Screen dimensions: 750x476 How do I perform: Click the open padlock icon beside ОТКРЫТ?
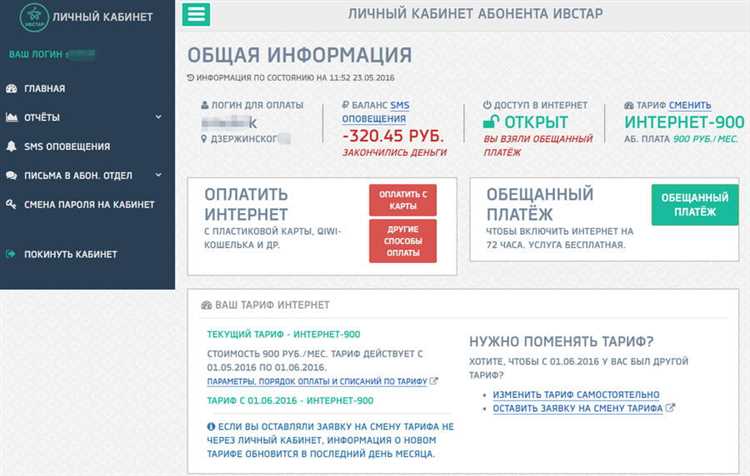[491, 122]
